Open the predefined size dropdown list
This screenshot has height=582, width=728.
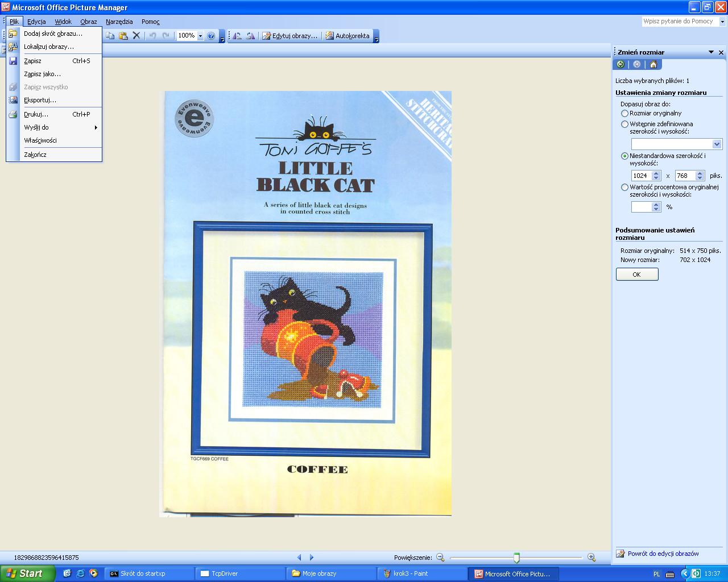tap(717, 144)
